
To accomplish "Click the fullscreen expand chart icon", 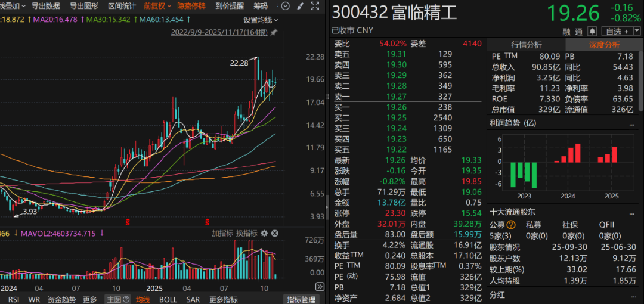I will click(315, 6).
